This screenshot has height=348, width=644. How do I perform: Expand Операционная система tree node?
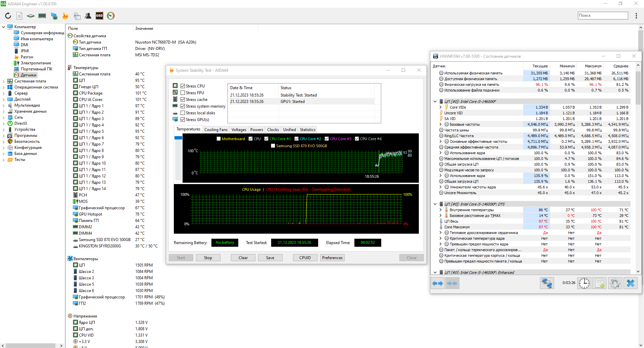click(x=4, y=87)
